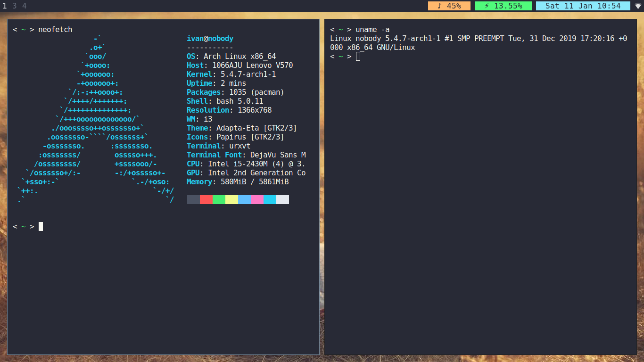Click the Icons: Papirus line
Screen dimensions: 644x362
point(235,137)
